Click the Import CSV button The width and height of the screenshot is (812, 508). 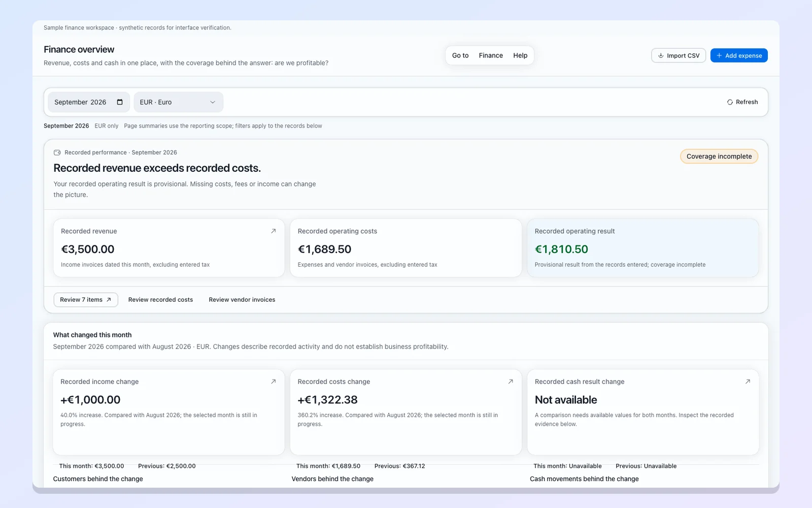coord(679,55)
